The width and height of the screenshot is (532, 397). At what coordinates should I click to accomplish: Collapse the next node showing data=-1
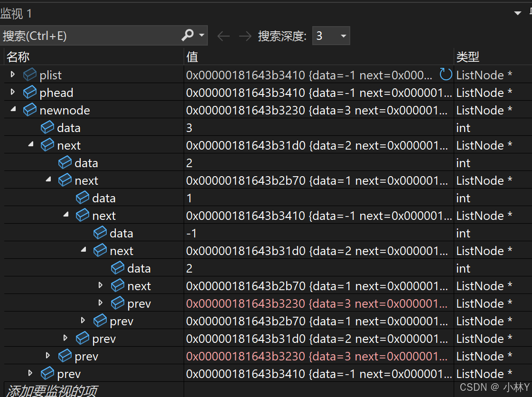point(66,214)
